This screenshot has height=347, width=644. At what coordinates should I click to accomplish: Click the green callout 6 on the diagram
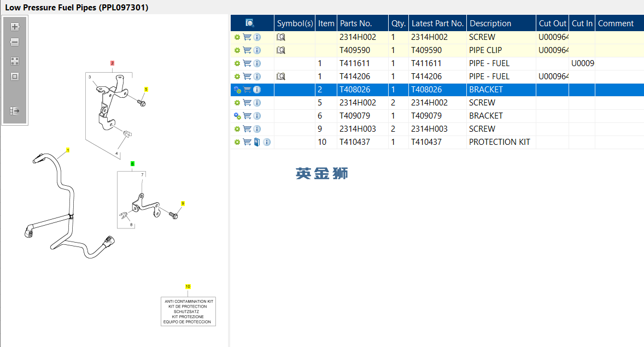coord(132,164)
